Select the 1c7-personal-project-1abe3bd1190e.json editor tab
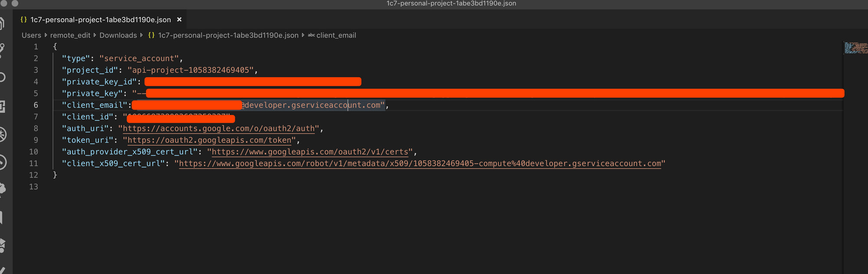The height and width of the screenshot is (274, 868). point(100,20)
